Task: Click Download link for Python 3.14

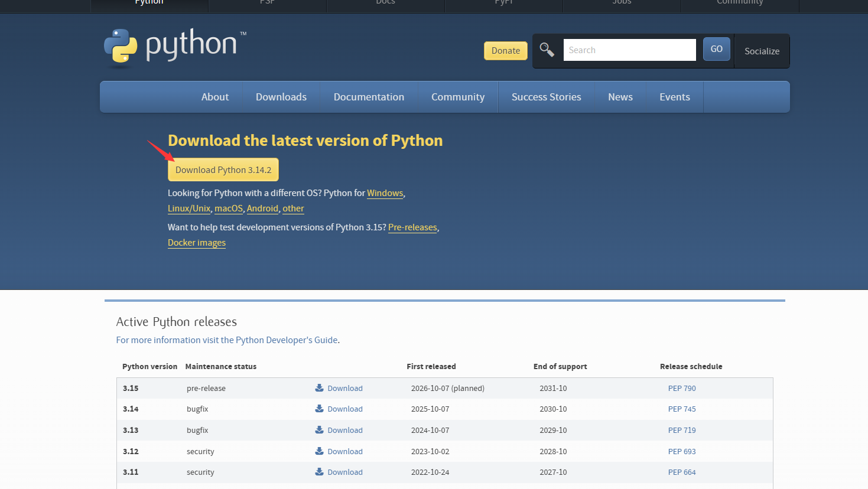Action: 345,409
